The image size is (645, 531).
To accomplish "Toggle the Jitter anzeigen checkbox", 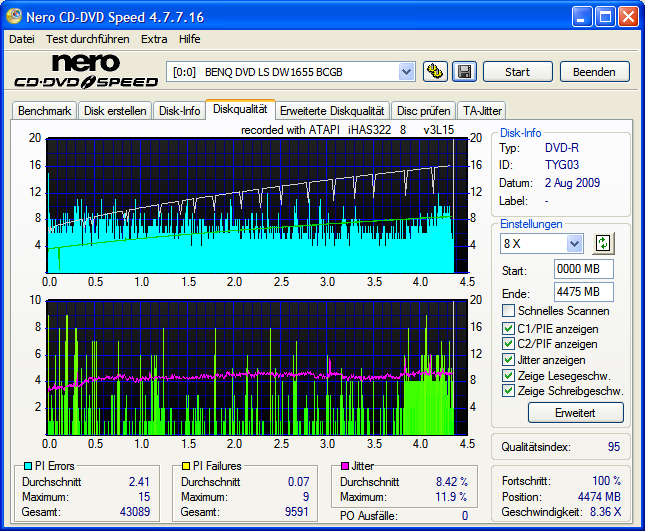I will [x=508, y=360].
